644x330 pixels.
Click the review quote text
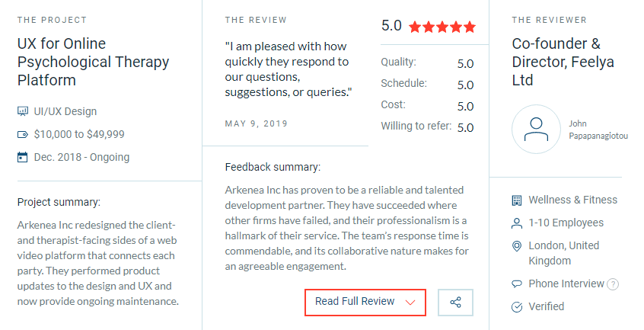coord(289,69)
